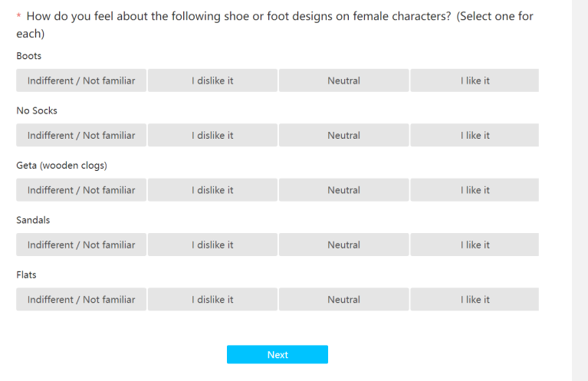Viewport: 588px width, 381px height.
Task: Pick 'I like it' for Sandals
Action: point(475,245)
